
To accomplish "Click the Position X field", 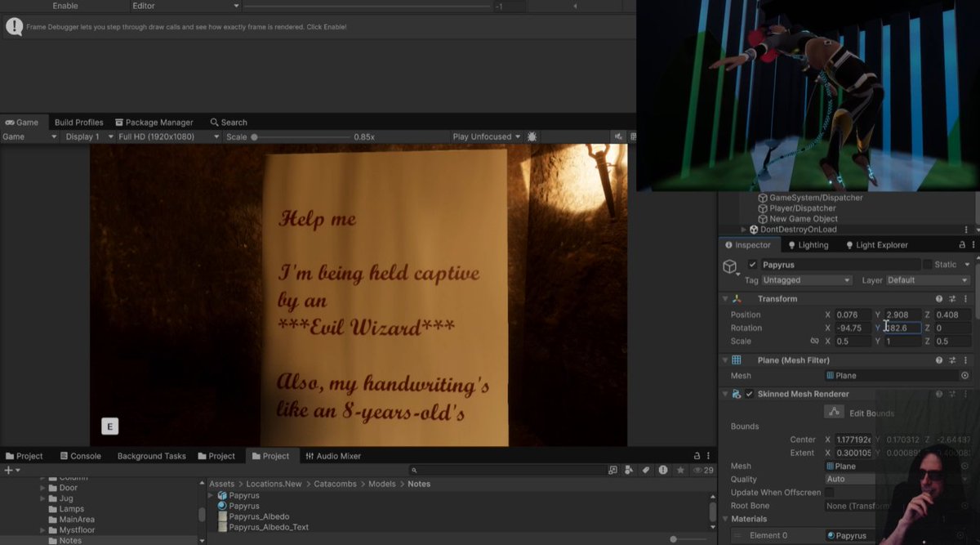I will [x=853, y=315].
